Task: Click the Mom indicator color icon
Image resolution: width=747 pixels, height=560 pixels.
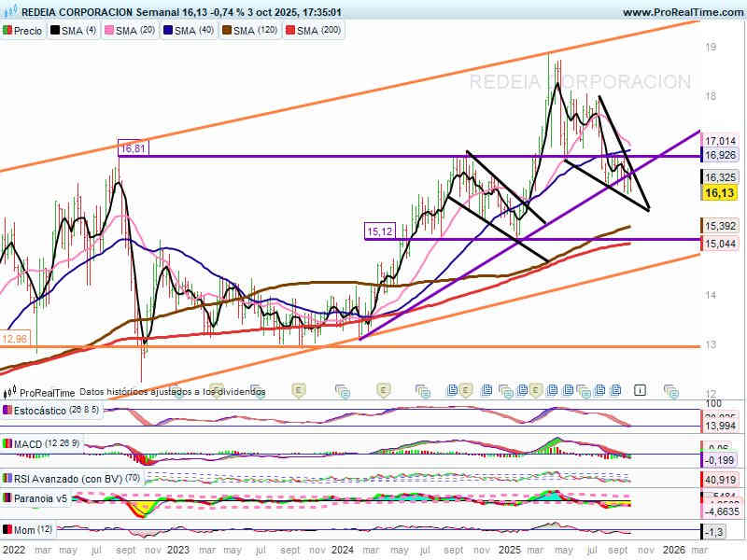Action: coord(8,529)
